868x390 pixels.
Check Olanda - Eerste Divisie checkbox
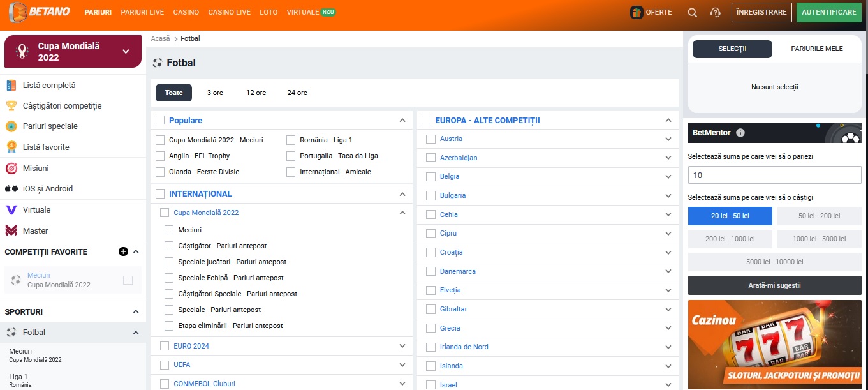[x=160, y=172]
